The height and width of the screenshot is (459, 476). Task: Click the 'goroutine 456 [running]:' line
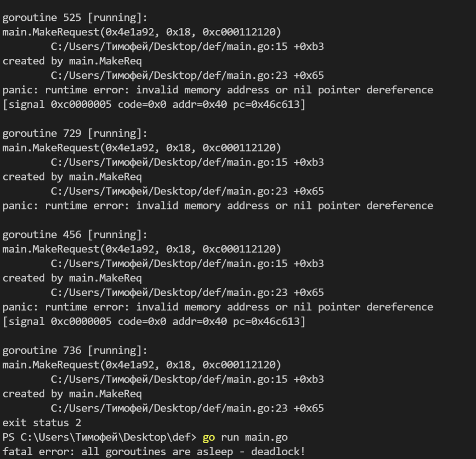[75, 235]
